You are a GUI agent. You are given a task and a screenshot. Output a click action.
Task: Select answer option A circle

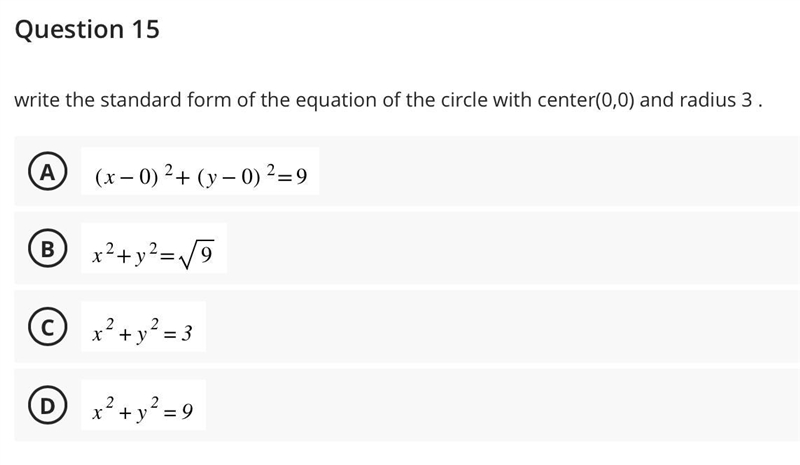47,172
